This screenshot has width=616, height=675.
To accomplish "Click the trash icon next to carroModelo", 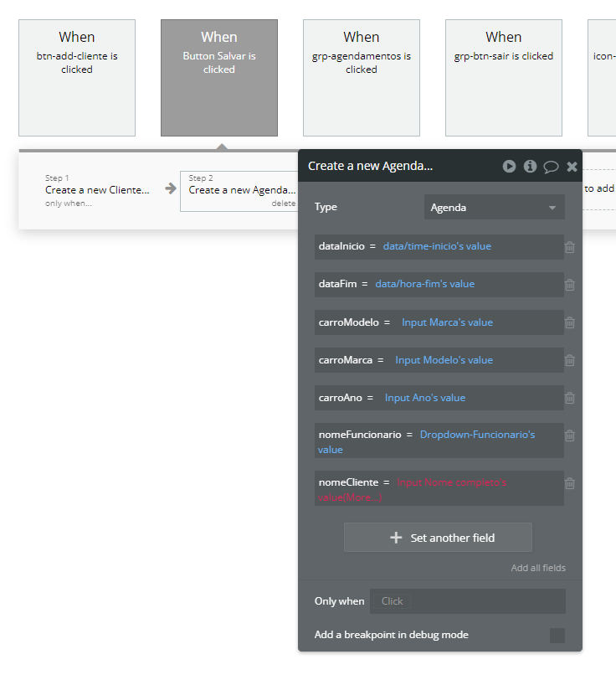I will [570, 322].
